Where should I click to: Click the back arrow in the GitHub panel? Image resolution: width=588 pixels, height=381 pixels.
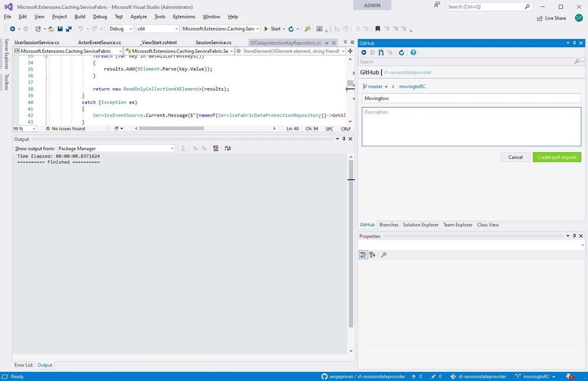[364, 52]
